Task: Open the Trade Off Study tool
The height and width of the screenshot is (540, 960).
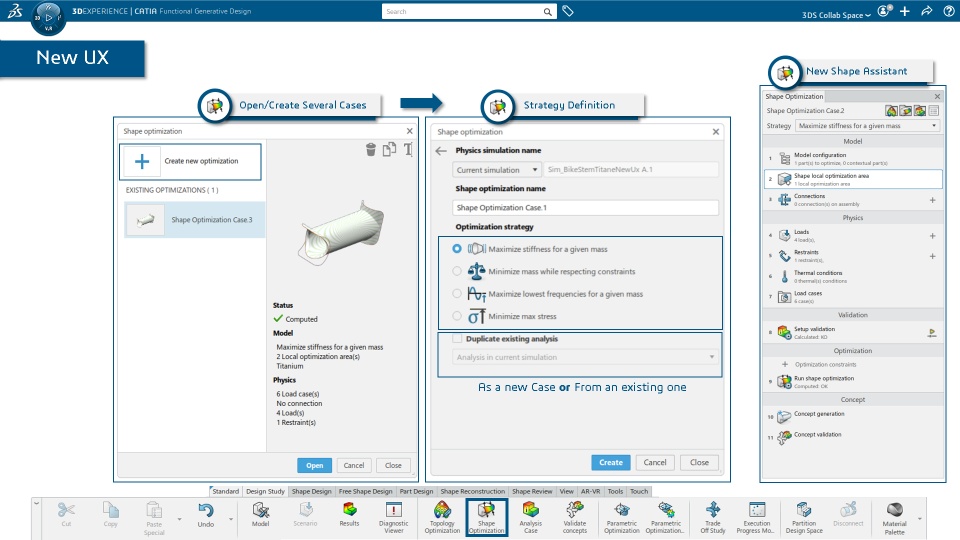Action: click(x=713, y=517)
